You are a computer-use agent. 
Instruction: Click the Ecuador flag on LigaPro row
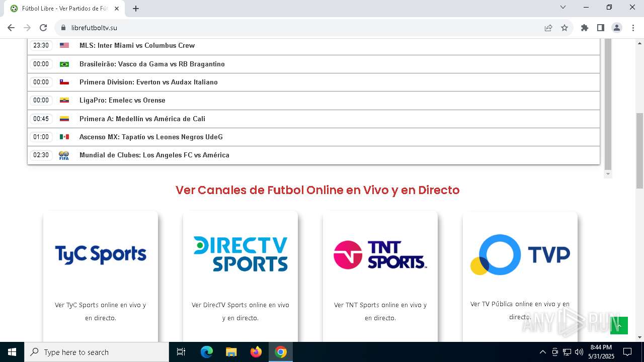coord(64,100)
